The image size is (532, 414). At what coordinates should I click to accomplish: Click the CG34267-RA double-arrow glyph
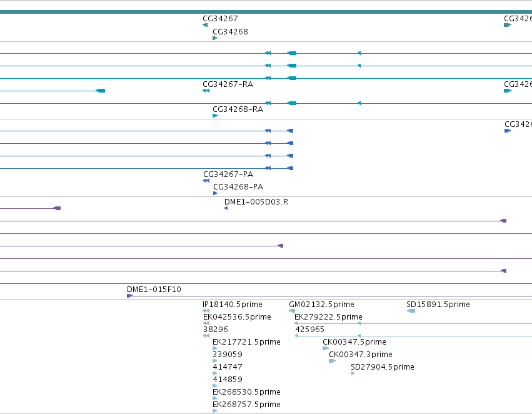click(x=206, y=91)
